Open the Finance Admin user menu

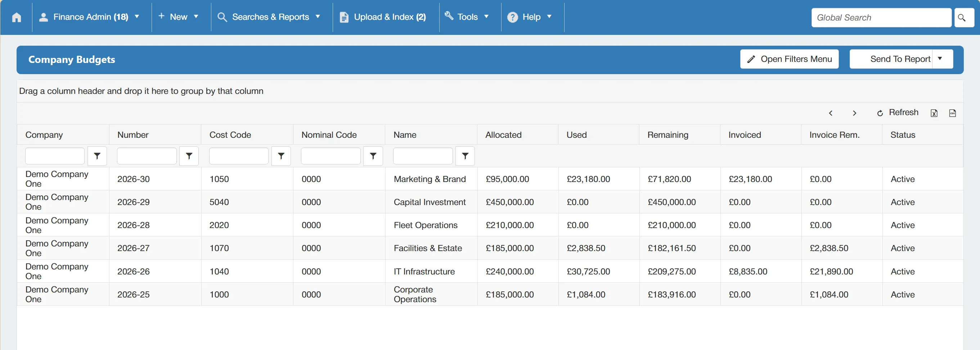(90, 17)
